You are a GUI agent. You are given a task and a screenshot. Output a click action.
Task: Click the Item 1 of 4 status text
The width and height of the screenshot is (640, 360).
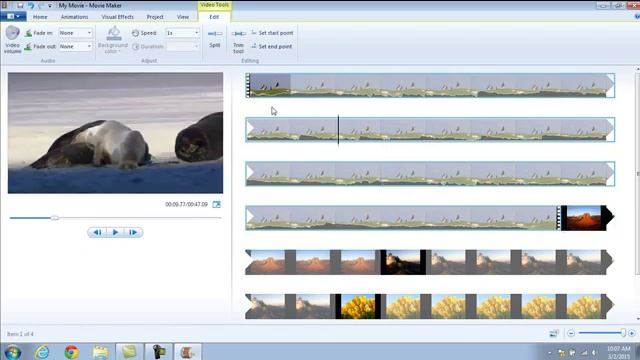pyautogui.click(x=20, y=334)
